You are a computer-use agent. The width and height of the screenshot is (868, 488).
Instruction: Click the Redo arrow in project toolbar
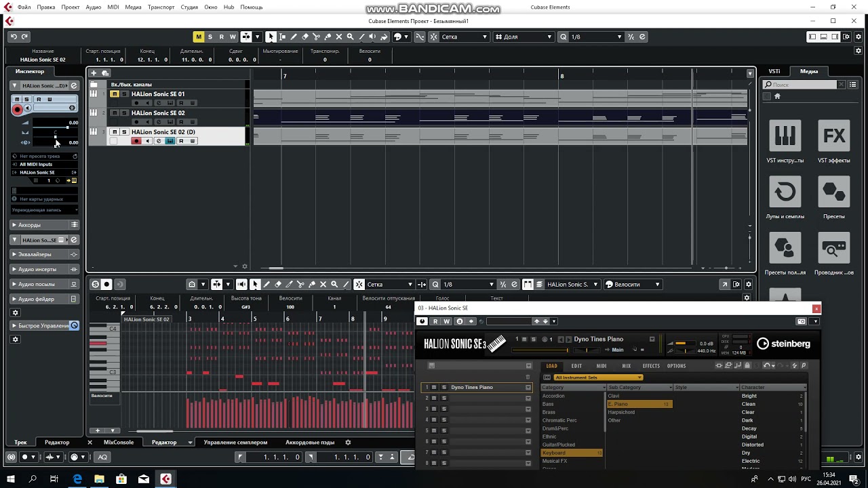[24, 37]
